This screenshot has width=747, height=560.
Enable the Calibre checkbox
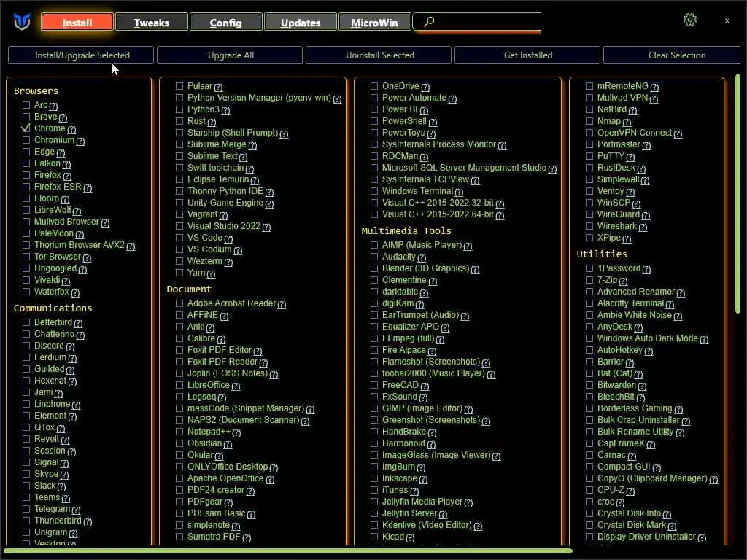tap(179, 338)
